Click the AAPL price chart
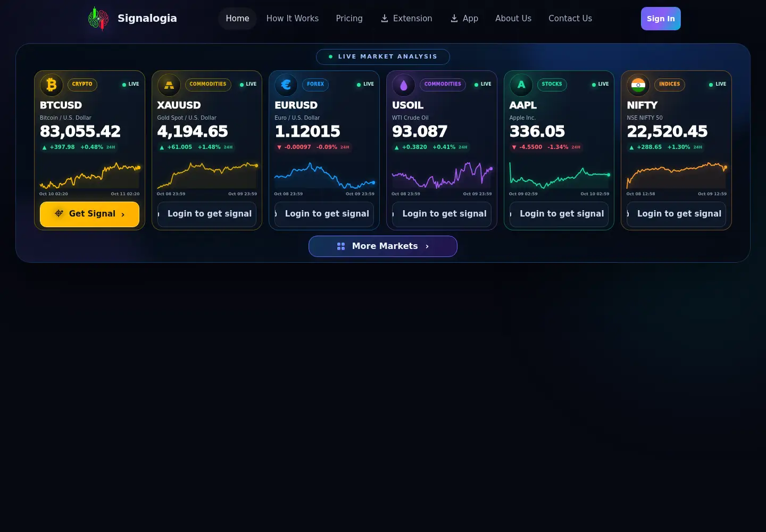This screenshot has height=532, width=766. 559,176
